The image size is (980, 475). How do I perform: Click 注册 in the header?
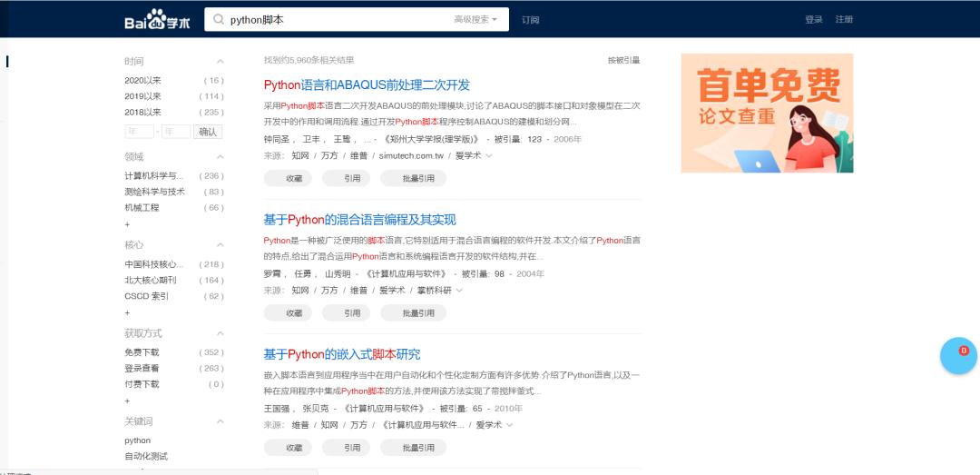[x=845, y=19]
